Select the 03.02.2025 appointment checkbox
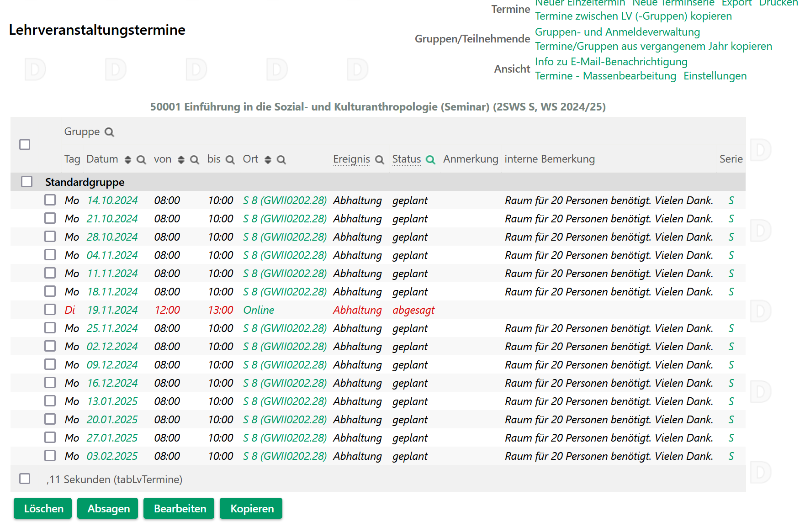Screen dimensions: 805x532 click(x=50, y=456)
